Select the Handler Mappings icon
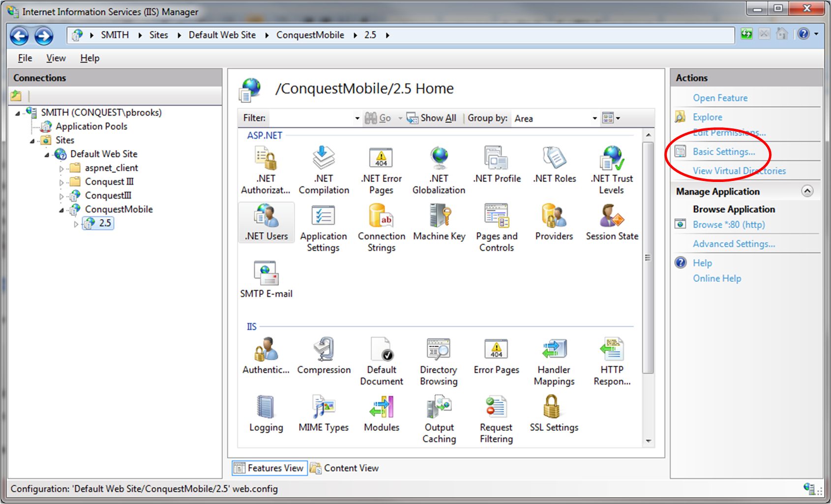The width and height of the screenshot is (831, 504). click(554, 361)
